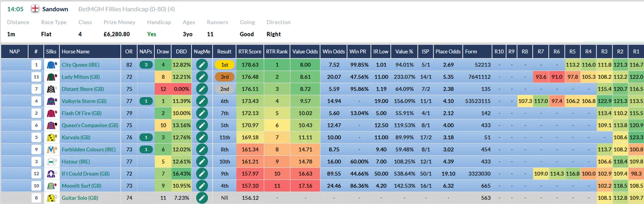The height and width of the screenshot is (204, 644).
Task: Sort by the Value Odds column header
Action: [305, 52]
